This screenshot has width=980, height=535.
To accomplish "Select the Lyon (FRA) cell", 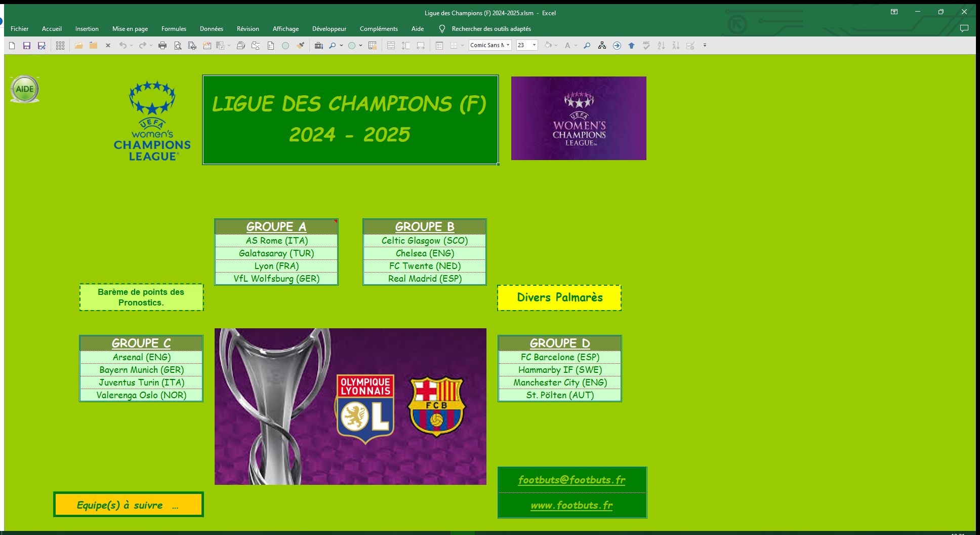I will click(x=276, y=266).
